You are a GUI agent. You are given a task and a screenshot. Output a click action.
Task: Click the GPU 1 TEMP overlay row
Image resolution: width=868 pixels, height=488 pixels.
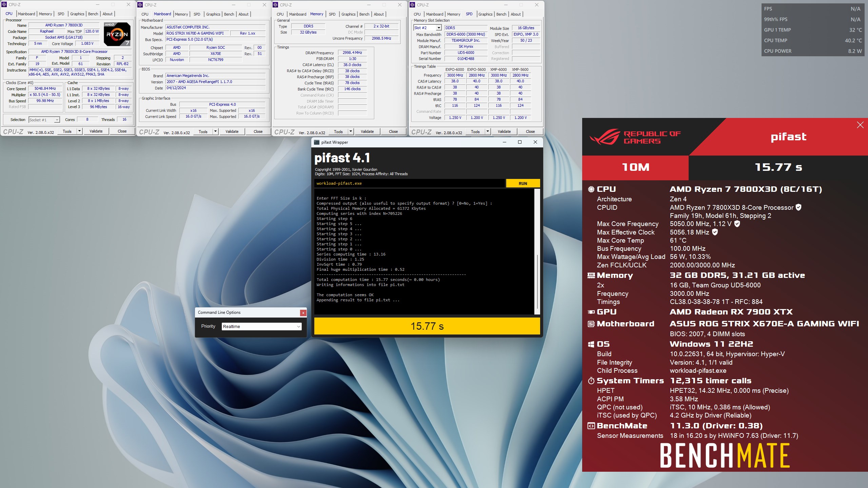click(812, 30)
